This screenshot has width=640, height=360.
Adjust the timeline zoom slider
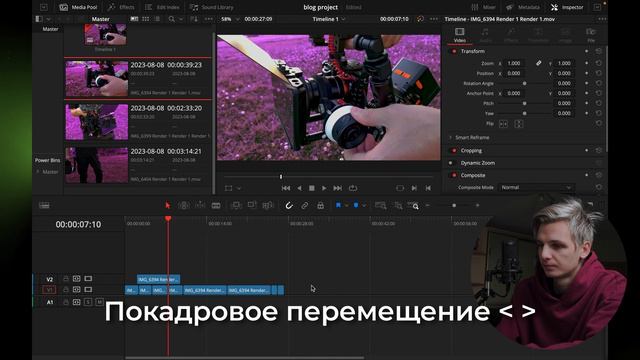(454, 205)
